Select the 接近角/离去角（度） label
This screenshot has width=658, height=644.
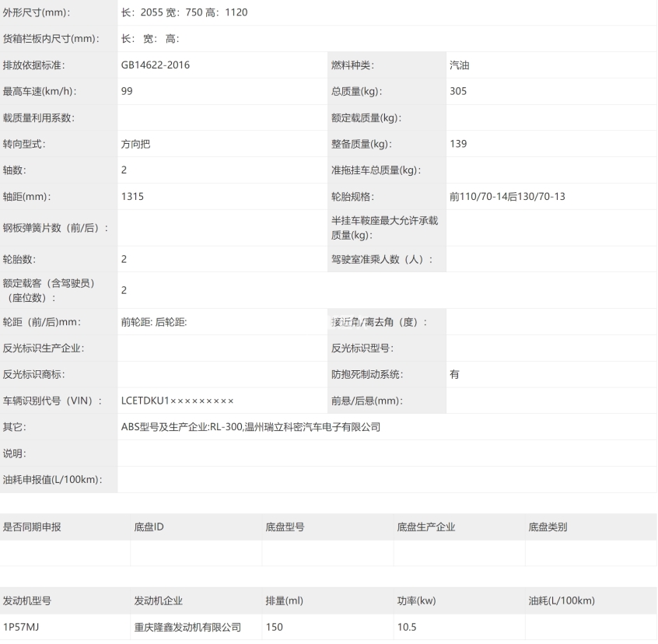coord(380,322)
